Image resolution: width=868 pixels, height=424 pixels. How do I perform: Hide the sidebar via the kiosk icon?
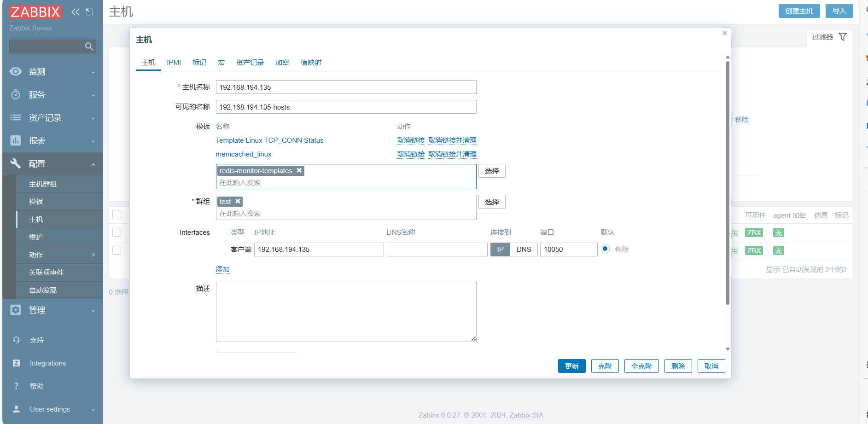(89, 12)
